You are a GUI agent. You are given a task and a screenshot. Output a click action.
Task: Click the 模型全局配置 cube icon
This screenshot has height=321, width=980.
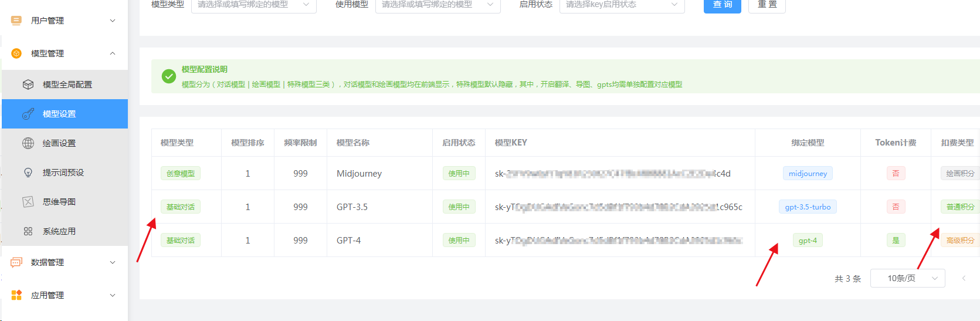point(28,85)
